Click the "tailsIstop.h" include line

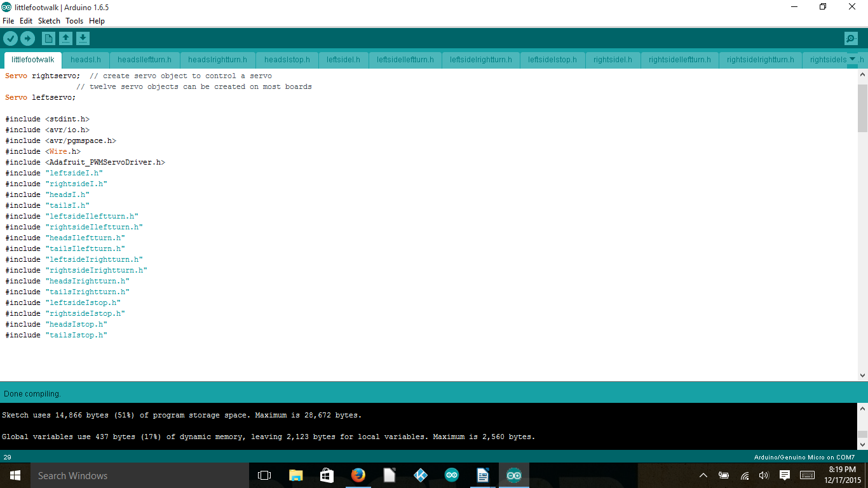point(57,335)
